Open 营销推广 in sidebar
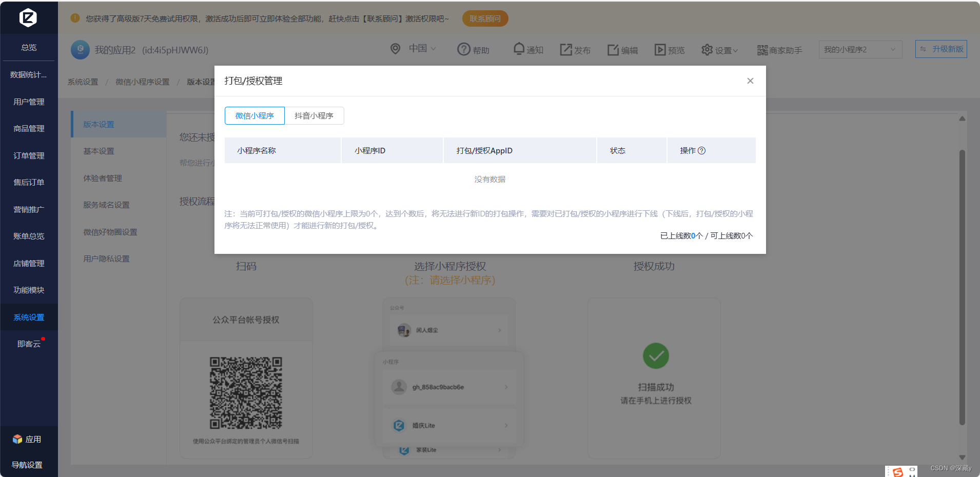Screen dimensions: 980x477 click(29, 209)
